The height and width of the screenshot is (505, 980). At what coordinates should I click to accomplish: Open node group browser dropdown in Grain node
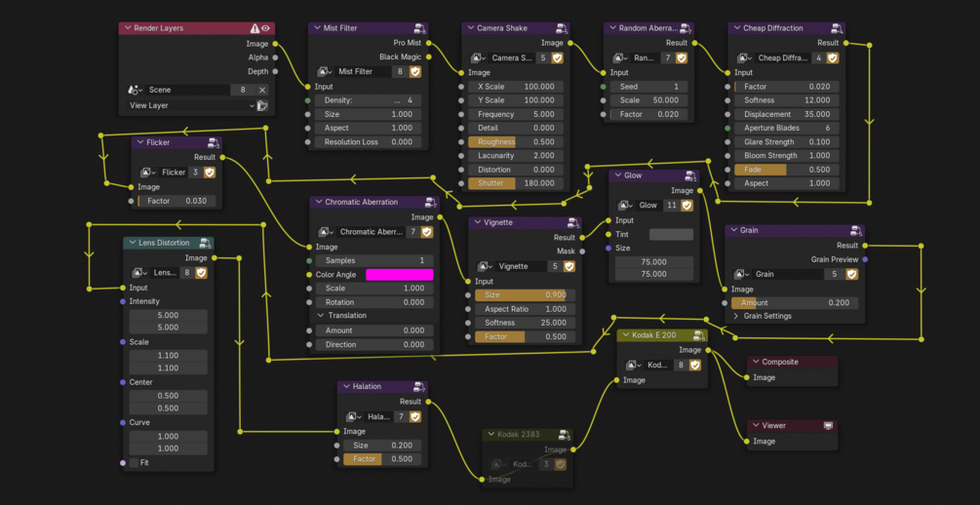742,274
